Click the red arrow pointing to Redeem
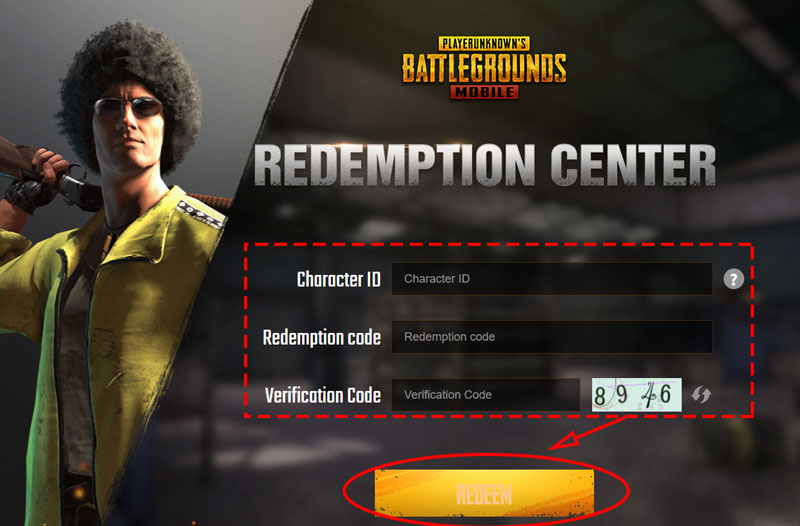 click(x=587, y=434)
